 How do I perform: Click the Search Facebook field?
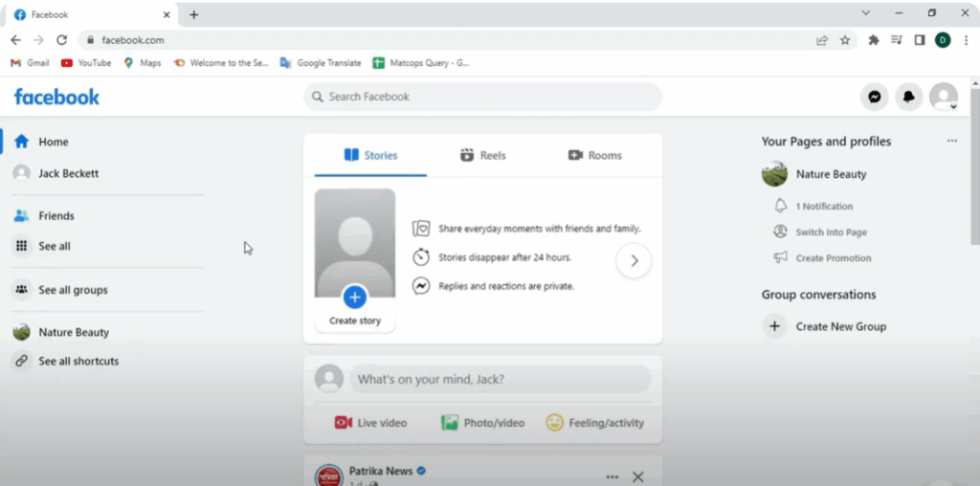tap(483, 97)
